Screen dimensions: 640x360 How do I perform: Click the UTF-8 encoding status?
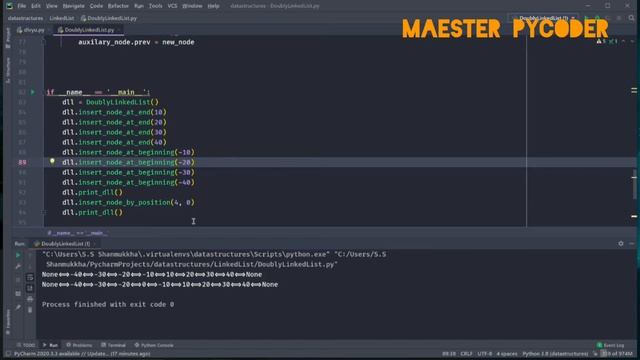click(x=484, y=354)
